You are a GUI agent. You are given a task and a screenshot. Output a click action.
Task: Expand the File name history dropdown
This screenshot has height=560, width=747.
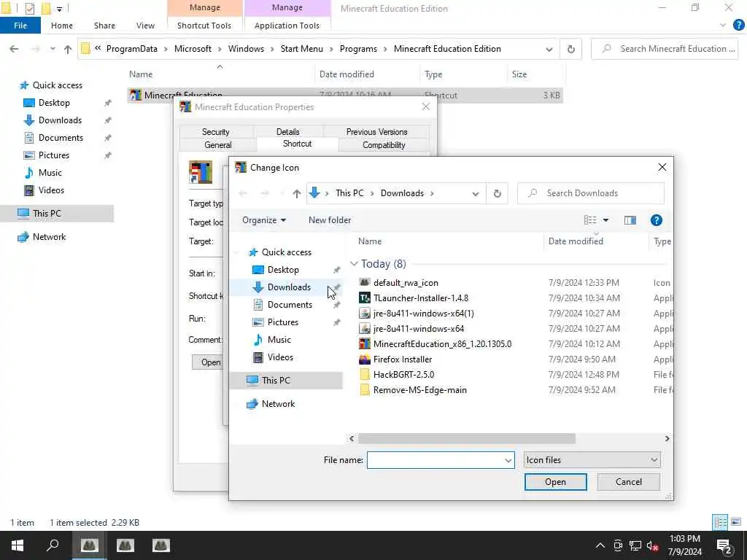tap(508, 461)
